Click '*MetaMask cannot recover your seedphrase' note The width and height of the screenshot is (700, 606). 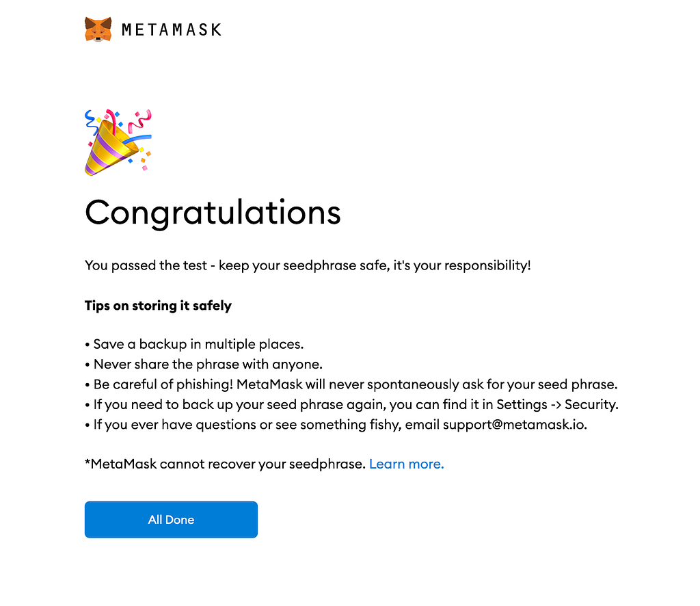pyautogui.click(x=226, y=464)
